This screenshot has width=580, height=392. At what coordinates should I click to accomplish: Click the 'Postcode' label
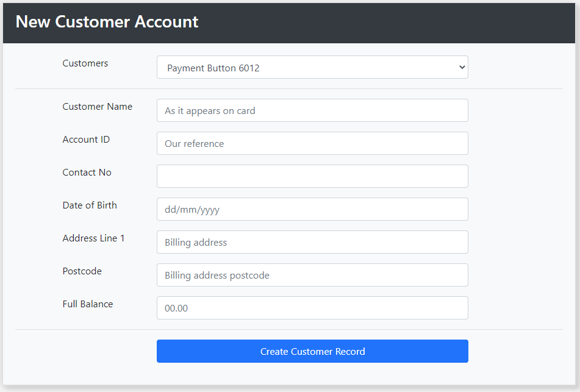click(x=82, y=271)
